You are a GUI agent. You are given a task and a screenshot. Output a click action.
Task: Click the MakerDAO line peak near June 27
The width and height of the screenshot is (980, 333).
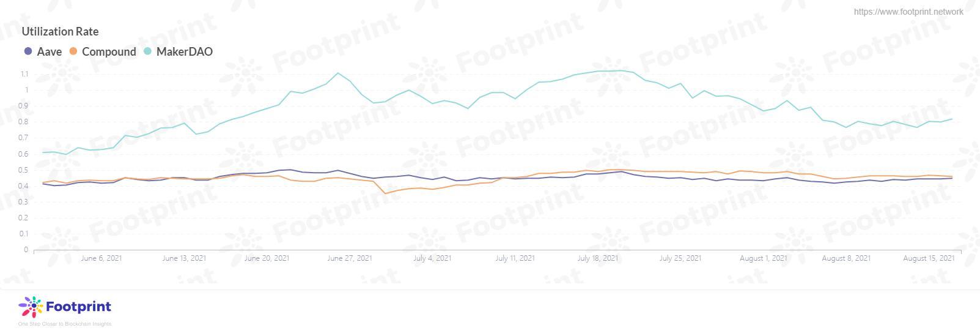338,73
